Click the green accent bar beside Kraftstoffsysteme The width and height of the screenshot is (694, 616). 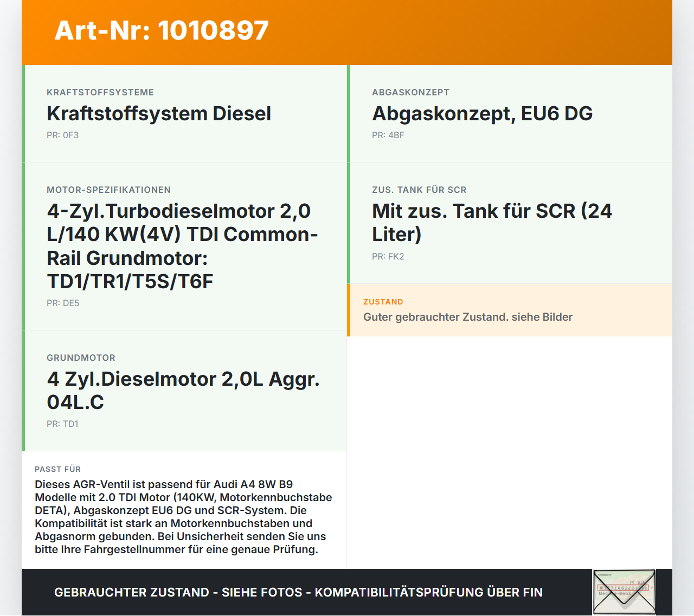pos(23,113)
